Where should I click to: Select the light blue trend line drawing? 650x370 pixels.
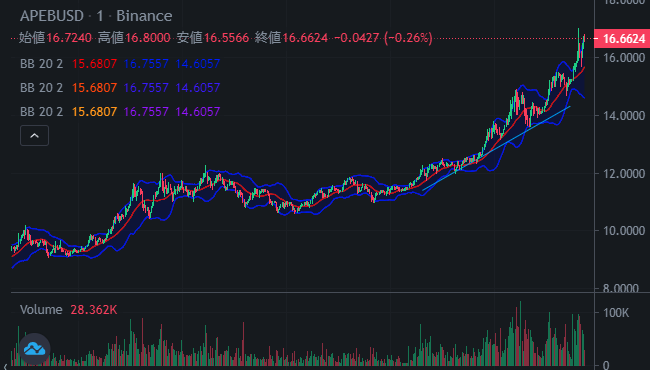(496, 148)
